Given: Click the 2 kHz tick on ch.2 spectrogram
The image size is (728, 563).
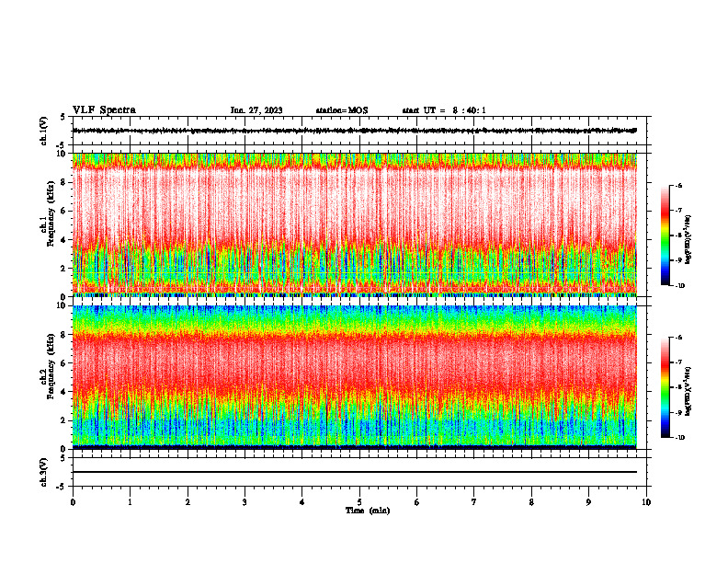Looking at the screenshot, I should pyautogui.click(x=64, y=420).
